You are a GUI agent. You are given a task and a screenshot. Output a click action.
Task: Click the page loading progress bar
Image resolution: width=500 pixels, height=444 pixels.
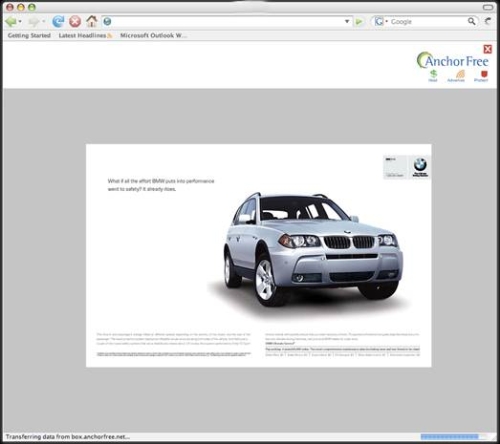454,437
